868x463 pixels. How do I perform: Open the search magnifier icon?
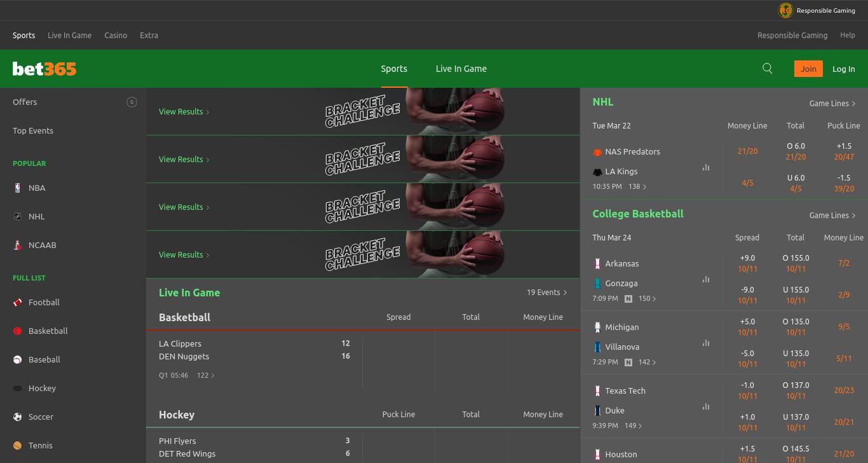coord(768,69)
